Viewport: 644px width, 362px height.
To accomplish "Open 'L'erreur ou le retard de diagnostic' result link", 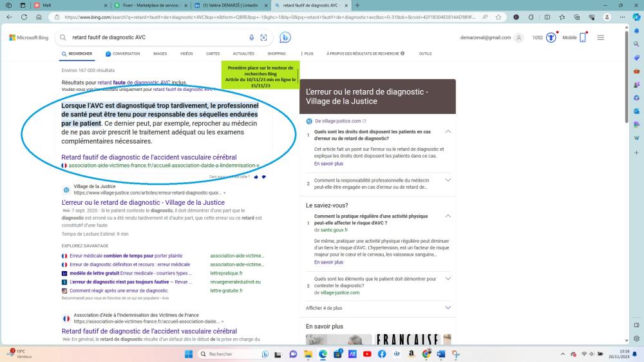I will [143, 202].
